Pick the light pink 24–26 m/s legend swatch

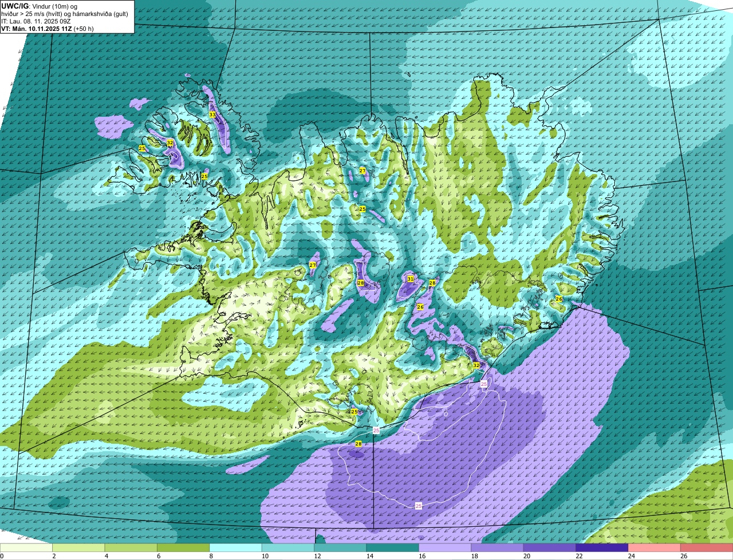click(655, 548)
